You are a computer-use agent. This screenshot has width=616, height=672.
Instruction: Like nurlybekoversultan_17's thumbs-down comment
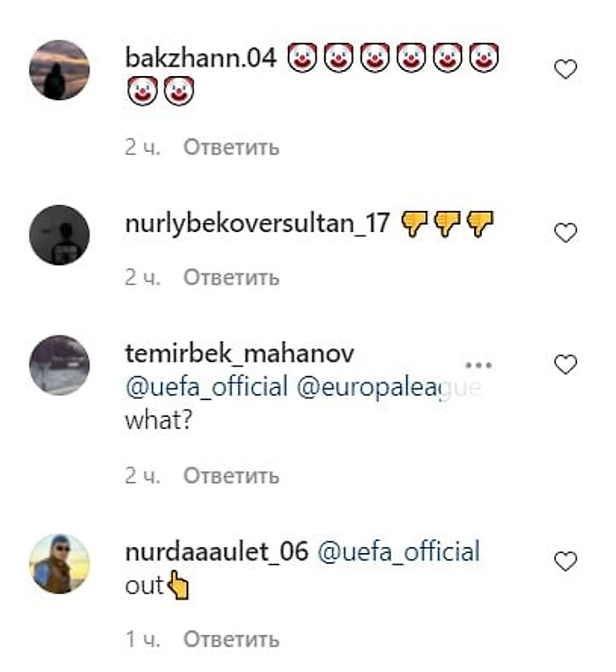[x=565, y=232]
